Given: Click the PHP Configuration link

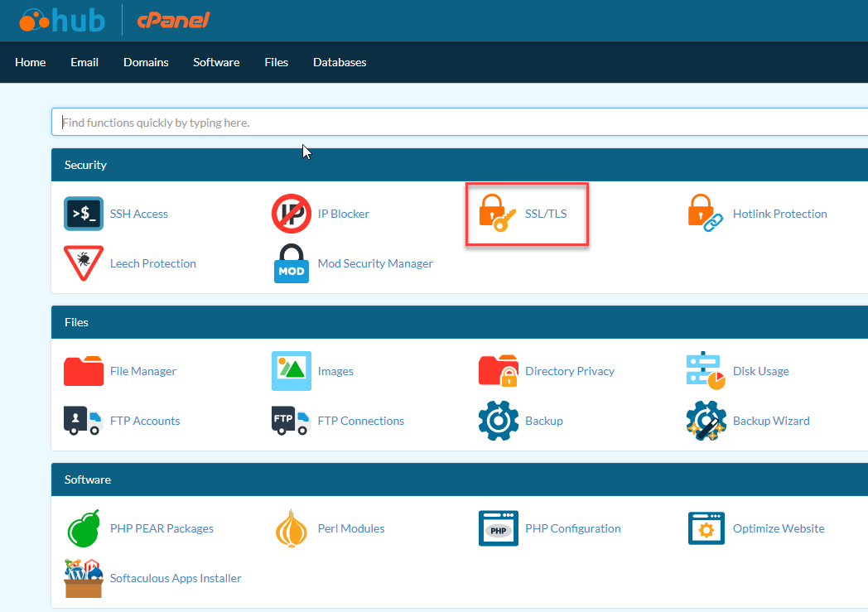Looking at the screenshot, I should [572, 528].
